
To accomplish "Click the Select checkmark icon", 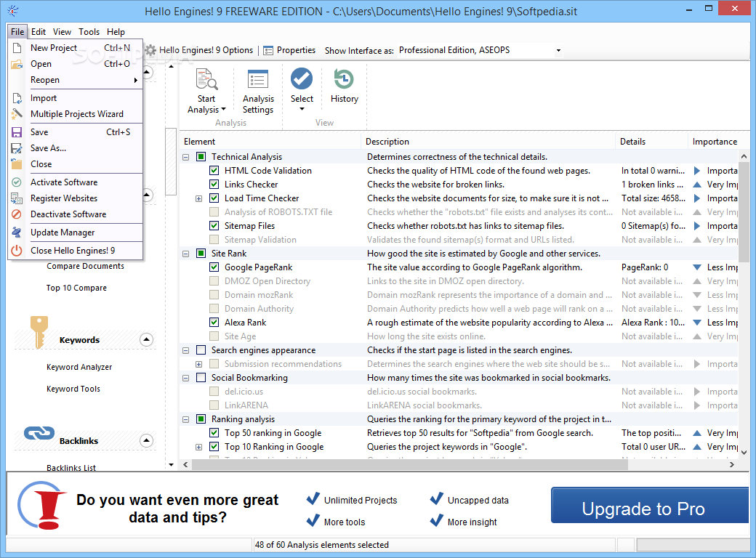I will point(302,78).
